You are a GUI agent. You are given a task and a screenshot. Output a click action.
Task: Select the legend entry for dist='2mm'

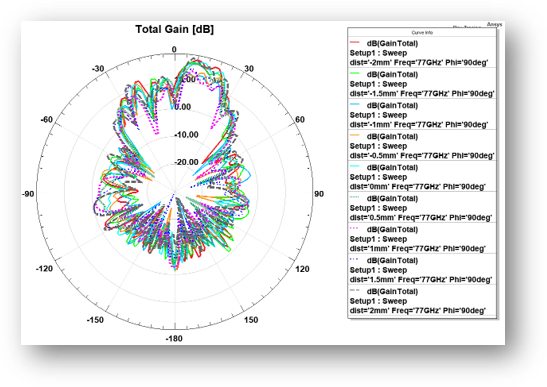(422, 301)
